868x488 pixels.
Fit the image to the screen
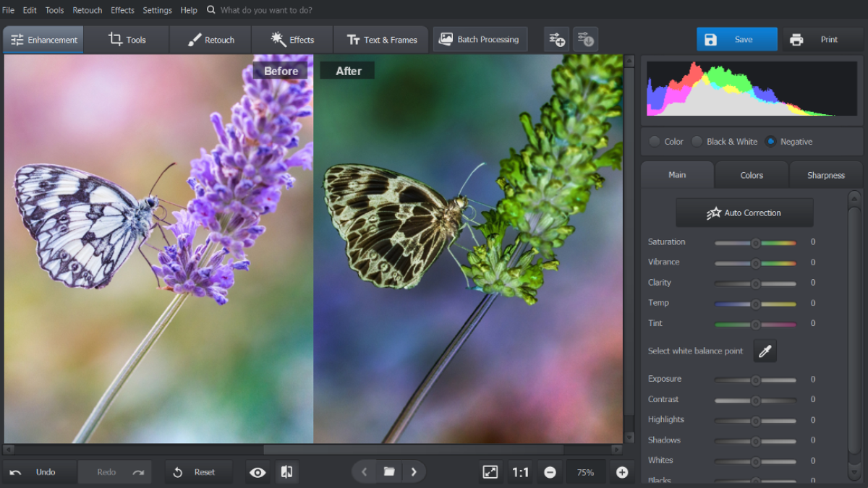[490, 471]
